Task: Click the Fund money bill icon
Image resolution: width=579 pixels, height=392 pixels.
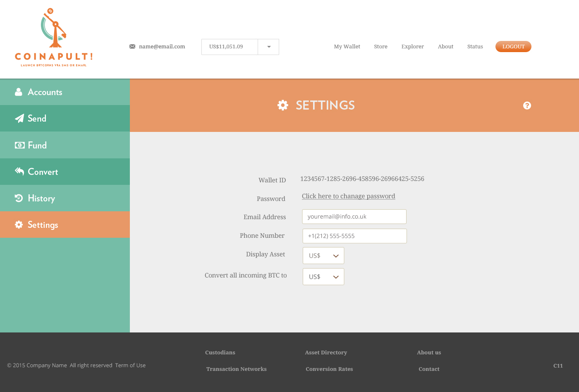Action: tap(20, 145)
